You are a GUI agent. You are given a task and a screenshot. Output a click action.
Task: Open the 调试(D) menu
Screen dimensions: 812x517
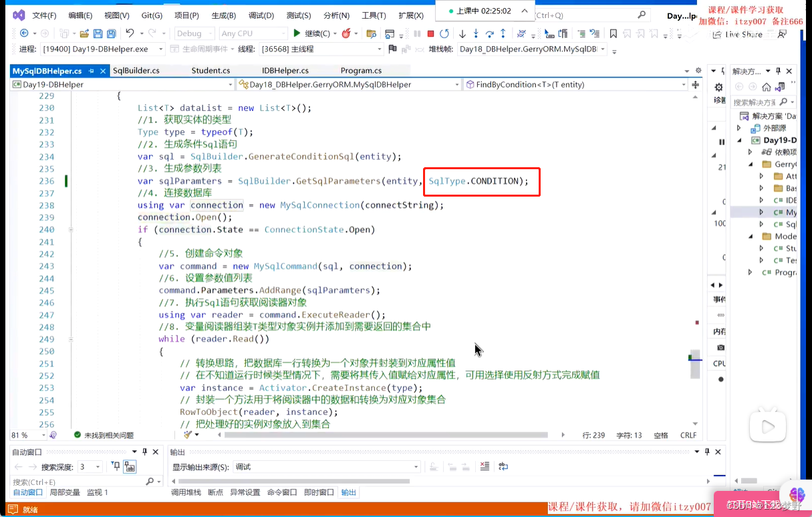tap(261, 15)
